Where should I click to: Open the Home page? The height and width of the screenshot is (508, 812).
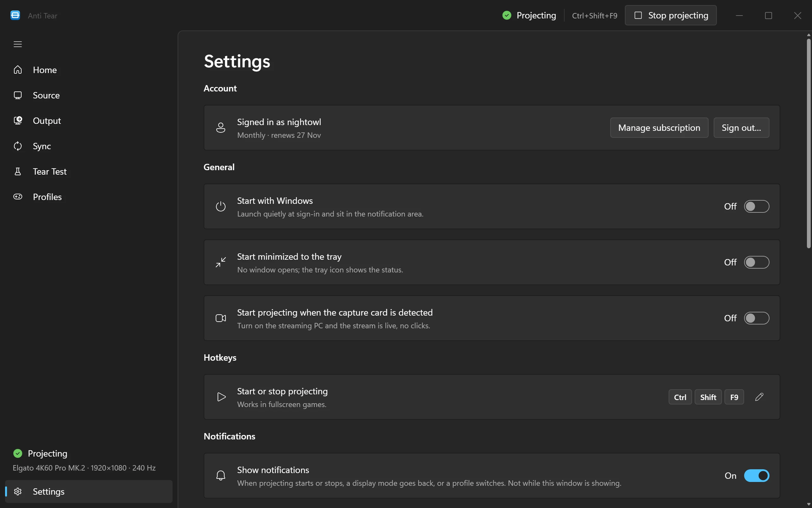[89, 70]
